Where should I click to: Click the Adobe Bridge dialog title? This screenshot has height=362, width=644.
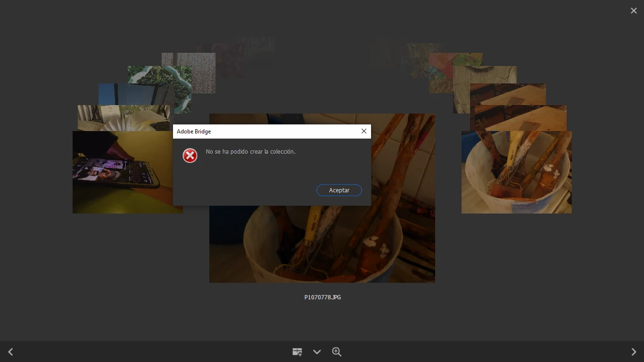[x=194, y=132]
